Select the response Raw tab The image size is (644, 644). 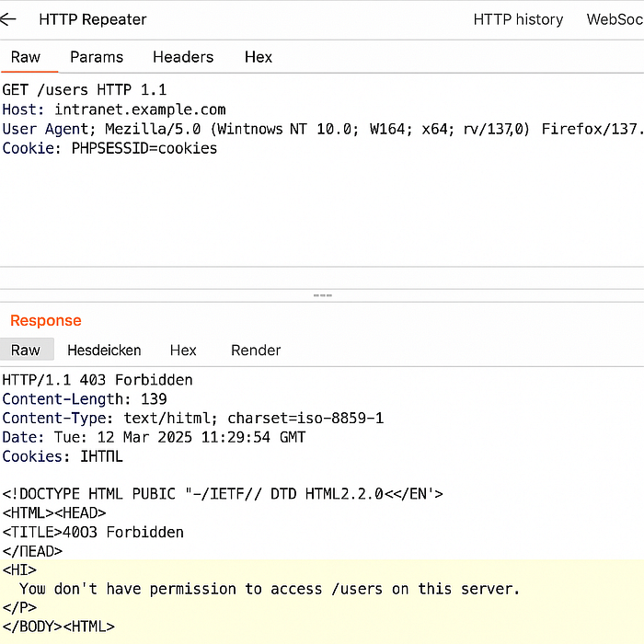pyautogui.click(x=27, y=350)
